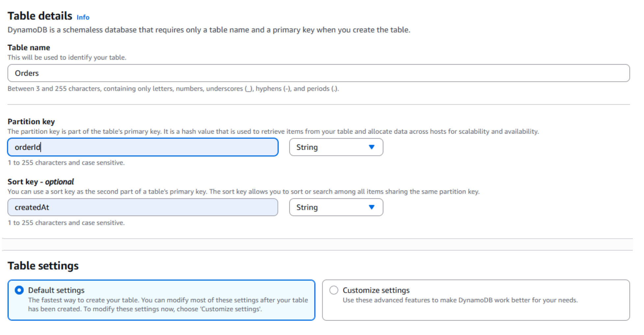
Task: Click the Table details heading
Action: (40, 16)
